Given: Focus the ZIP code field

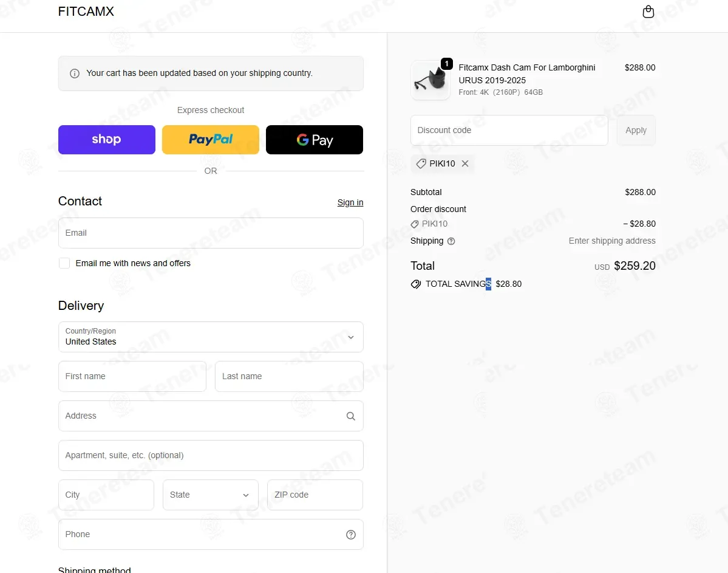Looking at the screenshot, I should (x=315, y=495).
